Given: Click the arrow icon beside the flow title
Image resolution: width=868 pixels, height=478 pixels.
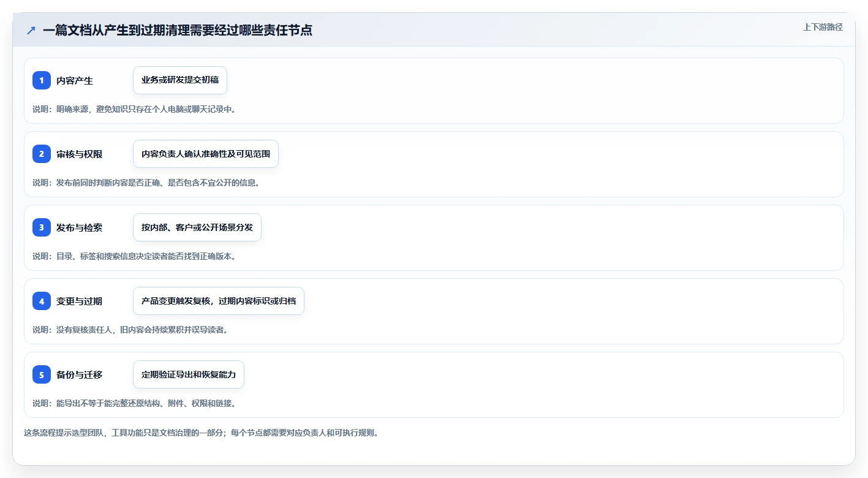Looking at the screenshot, I should click(x=31, y=30).
